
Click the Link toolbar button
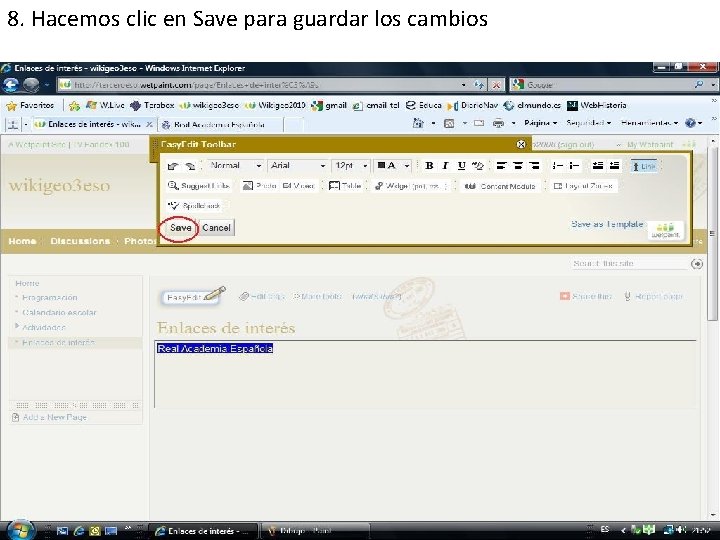(x=644, y=166)
